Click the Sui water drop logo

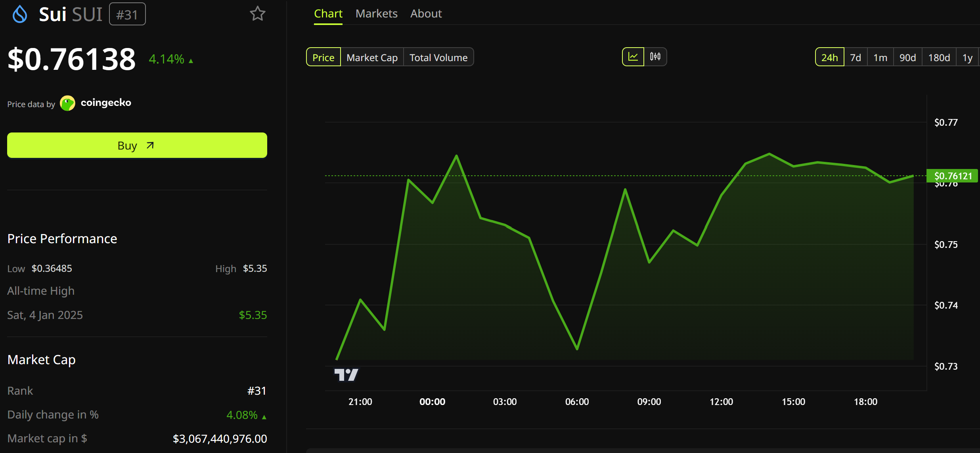(x=20, y=14)
